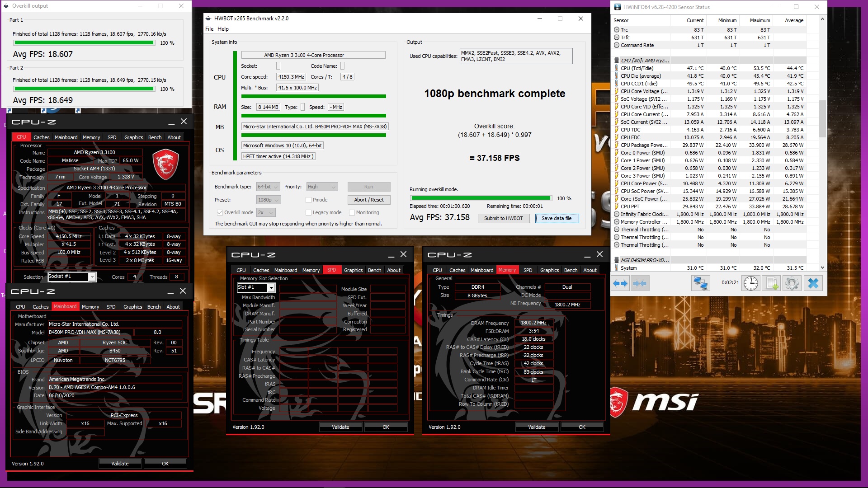Click CPU TDC row lightning icon
This screenshot has width=868, height=488.
click(x=617, y=130)
